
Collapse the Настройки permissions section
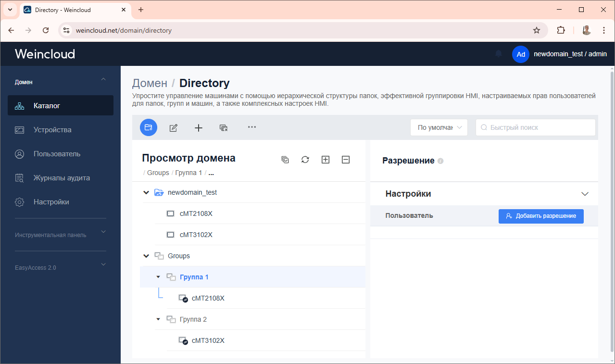click(x=585, y=194)
